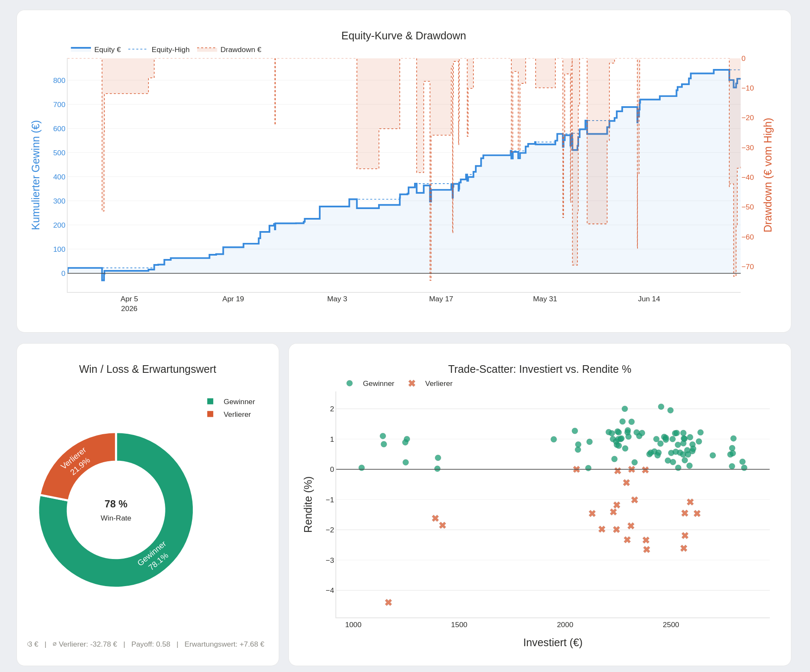Click the 'Win / Loss & Erwartungswert' title
Viewport: 810px width, 672px height.
(148, 369)
